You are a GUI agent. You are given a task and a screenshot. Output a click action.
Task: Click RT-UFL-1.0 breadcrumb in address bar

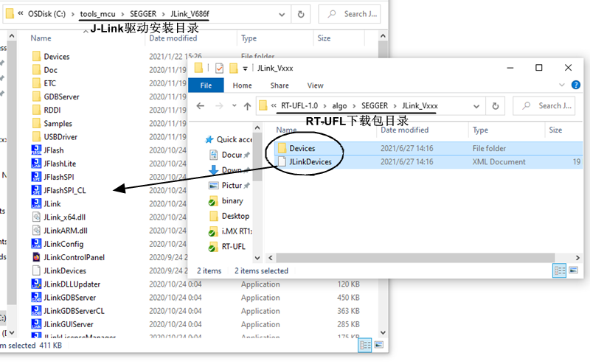[x=299, y=105]
